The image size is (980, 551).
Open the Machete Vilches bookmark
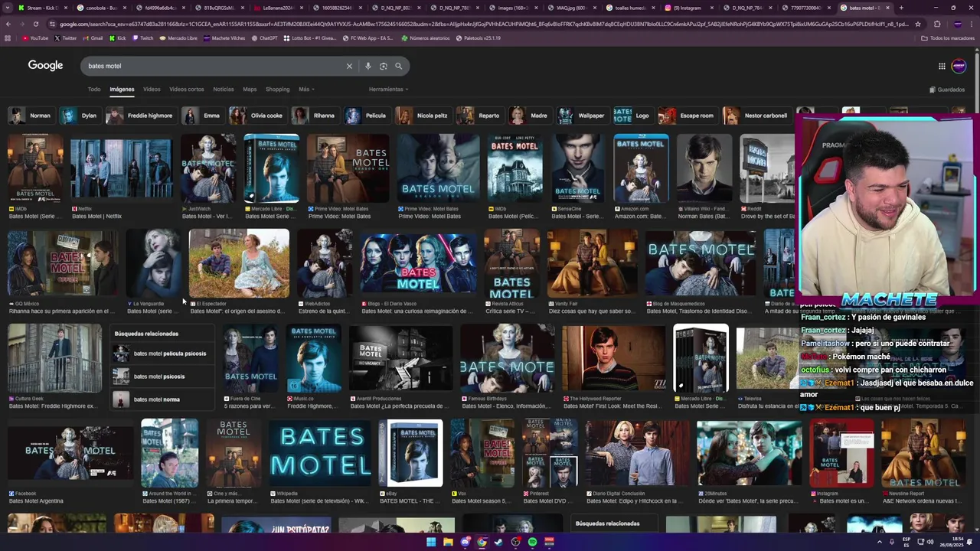click(x=224, y=37)
